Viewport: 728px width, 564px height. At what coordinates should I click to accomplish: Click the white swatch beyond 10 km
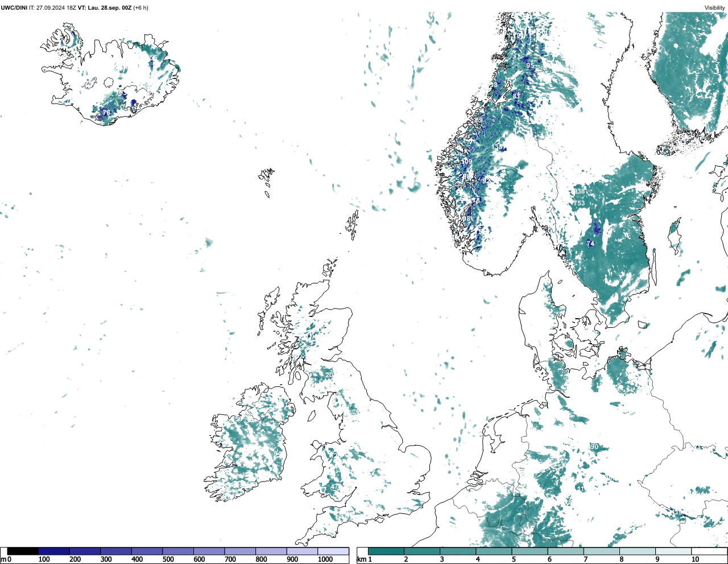pyautogui.click(x=709, y=551)
